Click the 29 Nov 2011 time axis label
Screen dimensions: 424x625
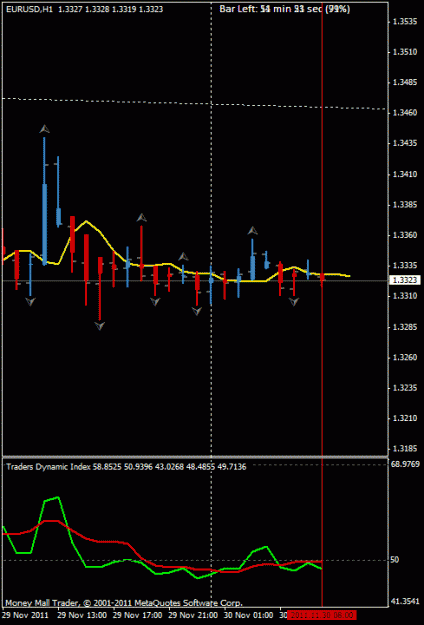coord(26,616)
